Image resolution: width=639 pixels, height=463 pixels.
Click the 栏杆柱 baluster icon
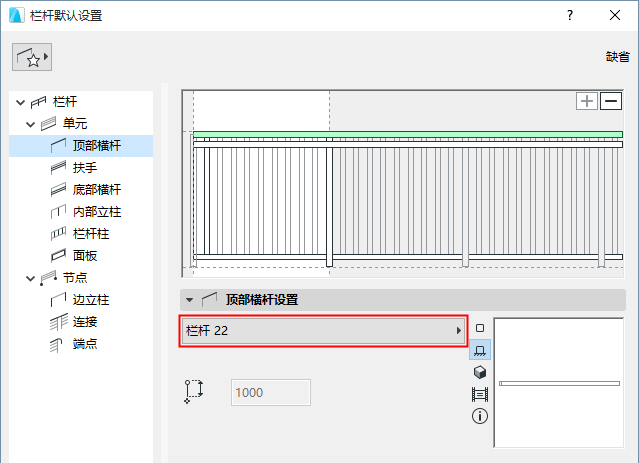click(x=58, y=234)
